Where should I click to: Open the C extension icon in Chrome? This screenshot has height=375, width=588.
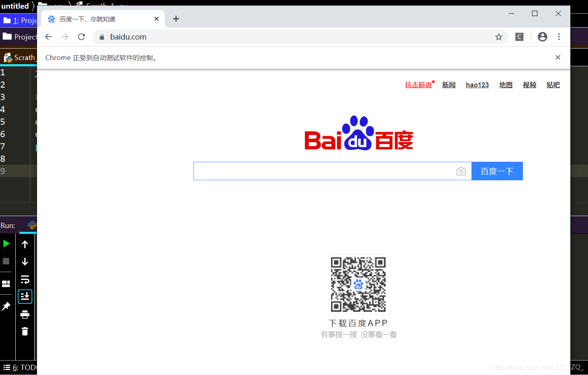pyautogui.click(x=520, y=37)
